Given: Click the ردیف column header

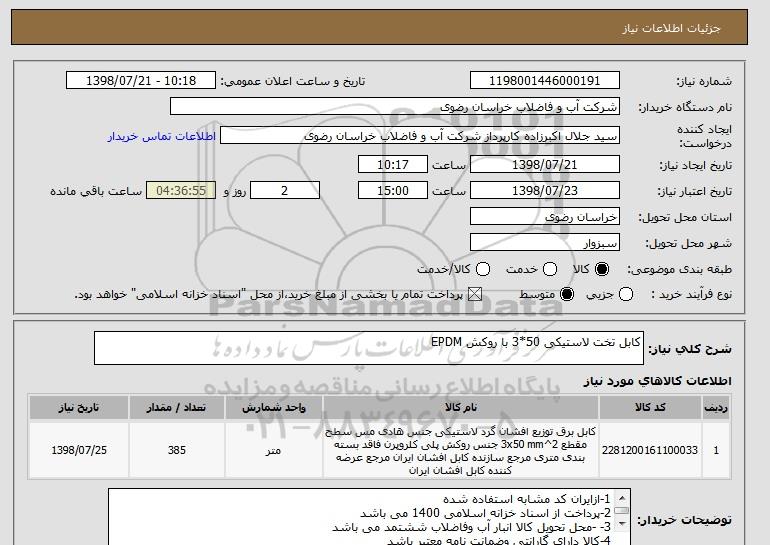Looking at the screenshot, I should 716,408.
